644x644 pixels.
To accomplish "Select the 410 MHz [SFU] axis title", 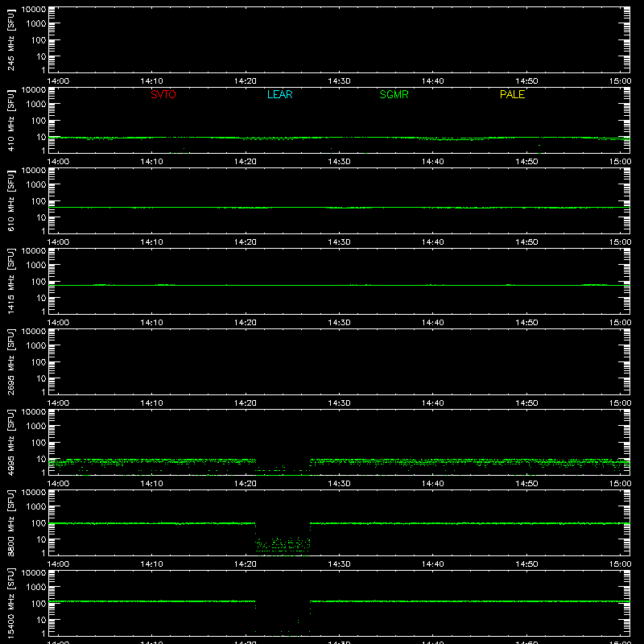I will [x=10, y=120].
